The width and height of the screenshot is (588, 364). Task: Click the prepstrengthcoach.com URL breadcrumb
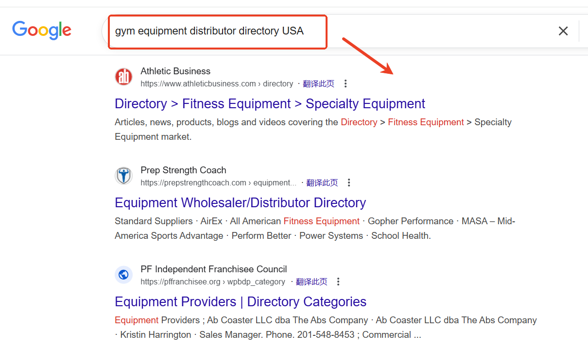218,182
